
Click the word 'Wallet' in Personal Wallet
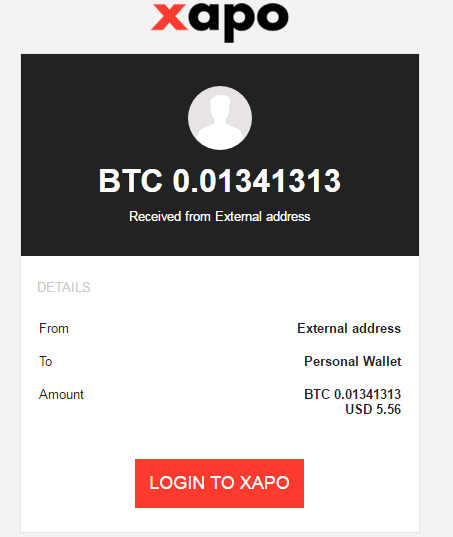382,361
